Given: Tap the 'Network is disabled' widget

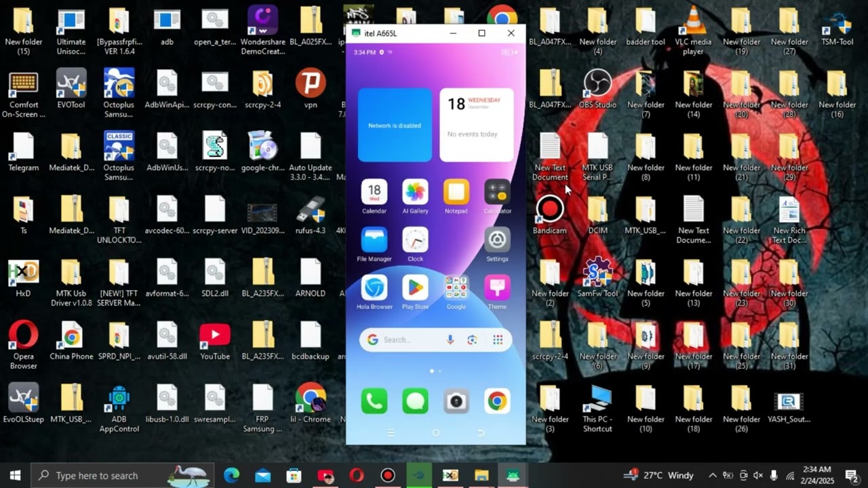Looking at the screenshot, I should click(x=395, y=125).
